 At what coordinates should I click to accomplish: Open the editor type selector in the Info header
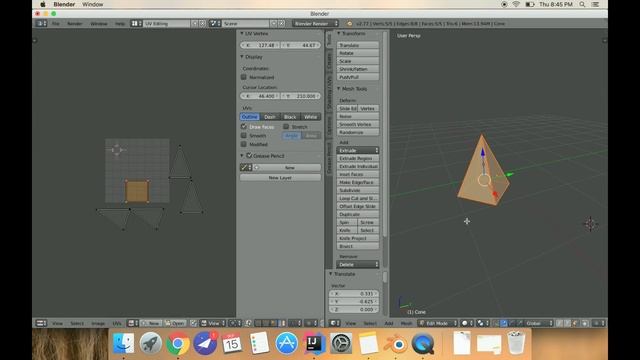(x=42, y=24)
